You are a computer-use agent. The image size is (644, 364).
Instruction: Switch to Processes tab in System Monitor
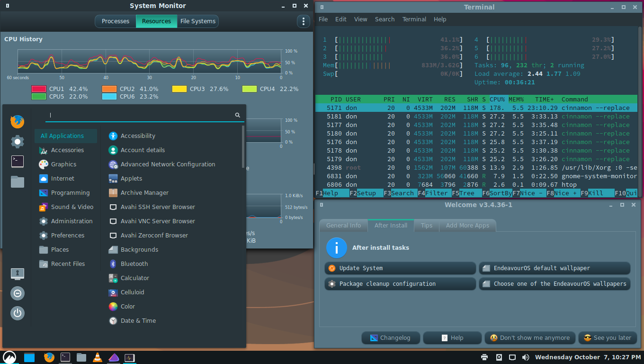(116, 21)
